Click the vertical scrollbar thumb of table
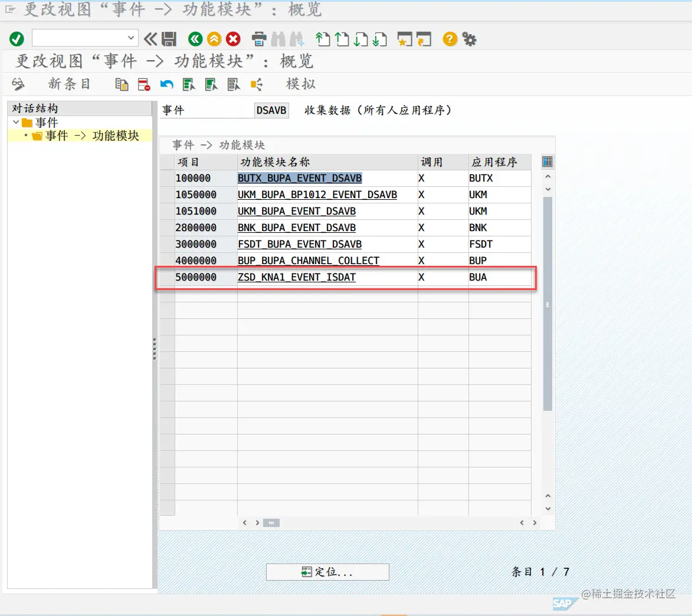Screen dimensions: 692x616 [547, 304]
